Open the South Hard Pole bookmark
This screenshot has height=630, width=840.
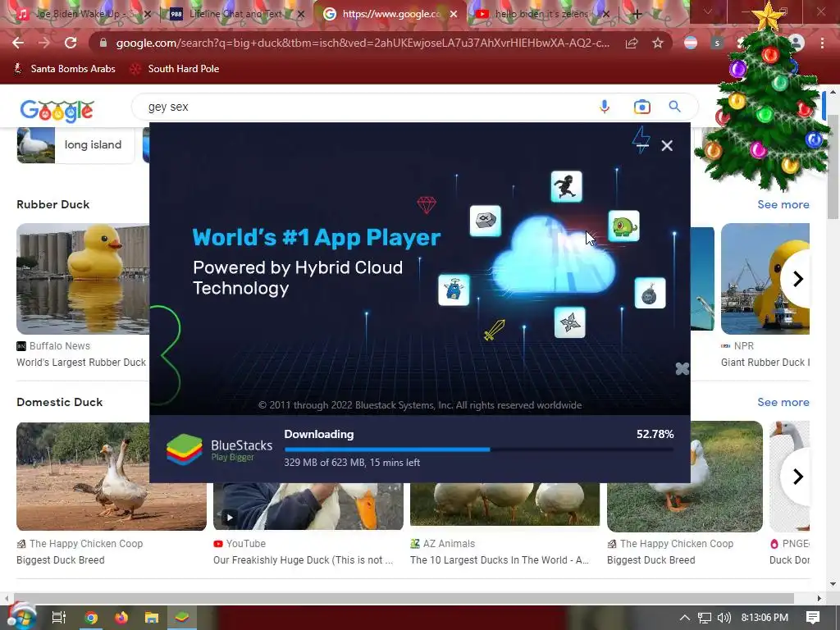click(x=175, y=69)
